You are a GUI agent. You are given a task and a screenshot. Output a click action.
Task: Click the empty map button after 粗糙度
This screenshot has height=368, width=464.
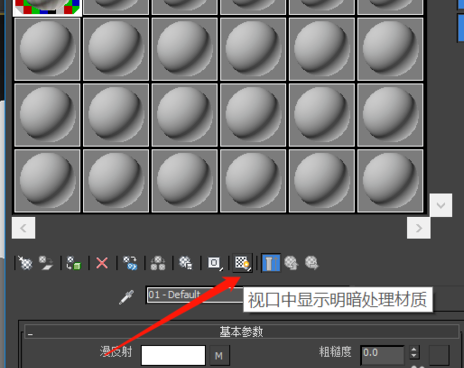pos(439,355)
